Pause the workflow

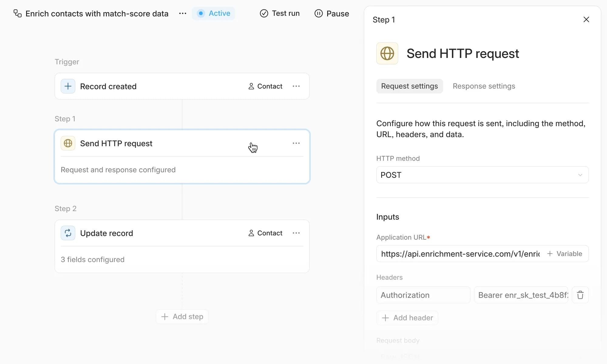click(x=332, y=14)
